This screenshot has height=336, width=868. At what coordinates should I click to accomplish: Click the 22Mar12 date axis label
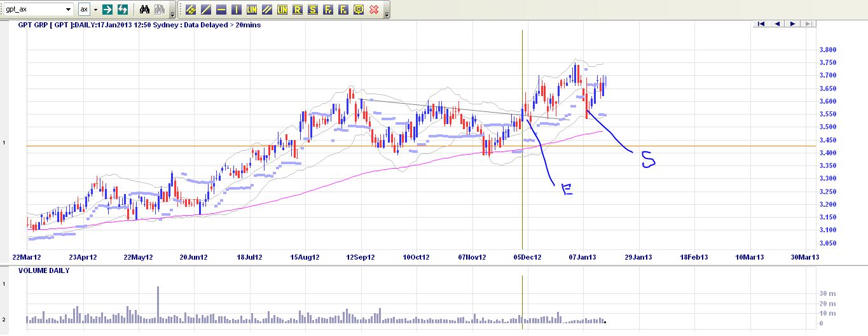point(27,258)
